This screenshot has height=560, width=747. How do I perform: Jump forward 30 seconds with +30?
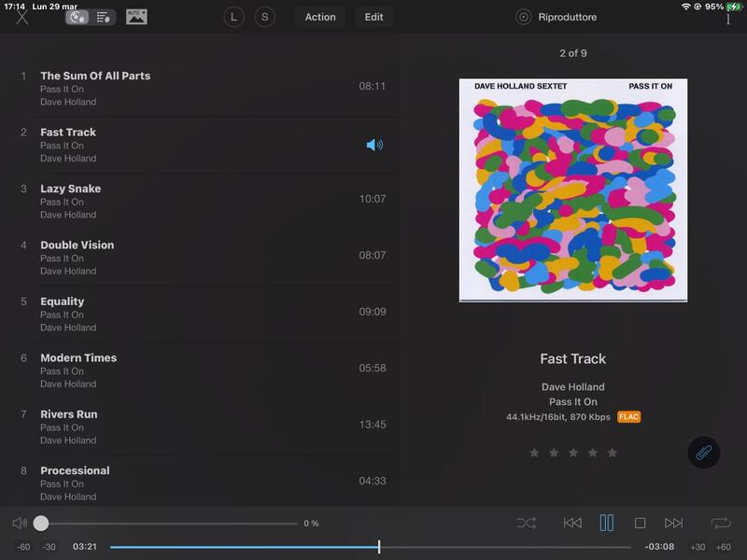click(x=698, y=547)
